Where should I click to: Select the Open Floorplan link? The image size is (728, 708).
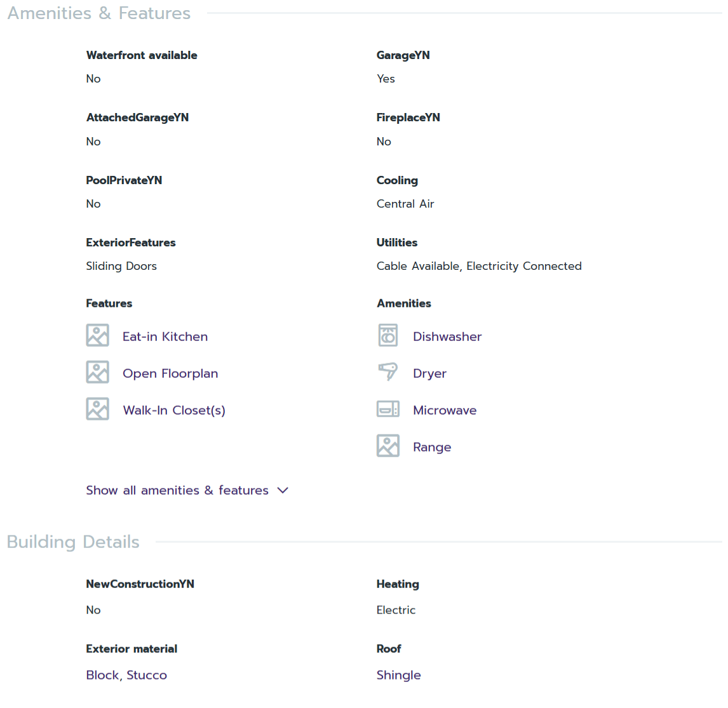[170, 373]
